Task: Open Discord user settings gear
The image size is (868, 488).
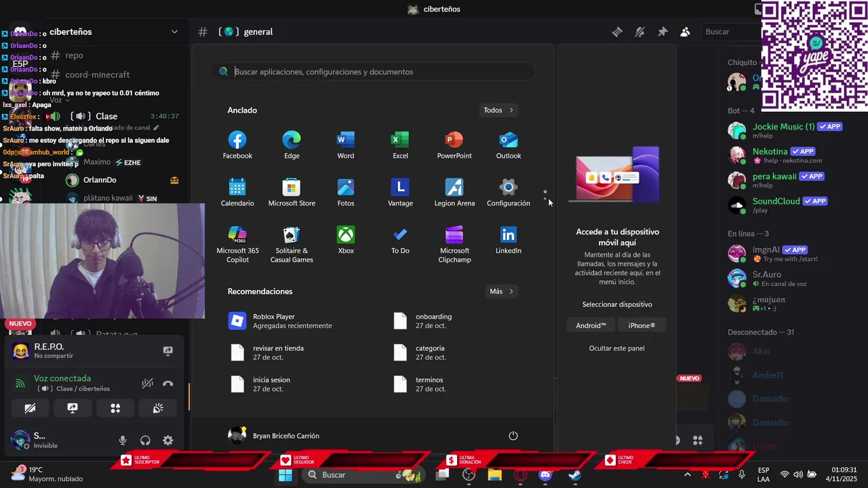Action: pos(168,441)
